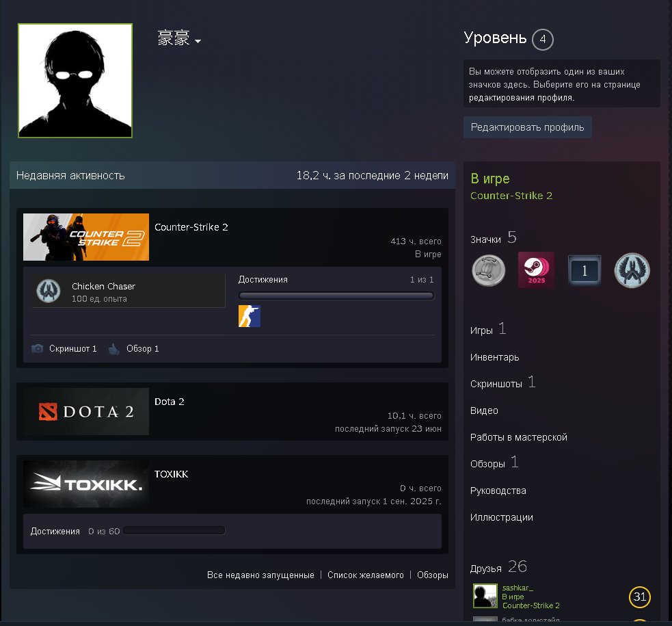Open Dota 2 banner image
This screenshot has width=672, height=626.
click(x=86, y=412)
